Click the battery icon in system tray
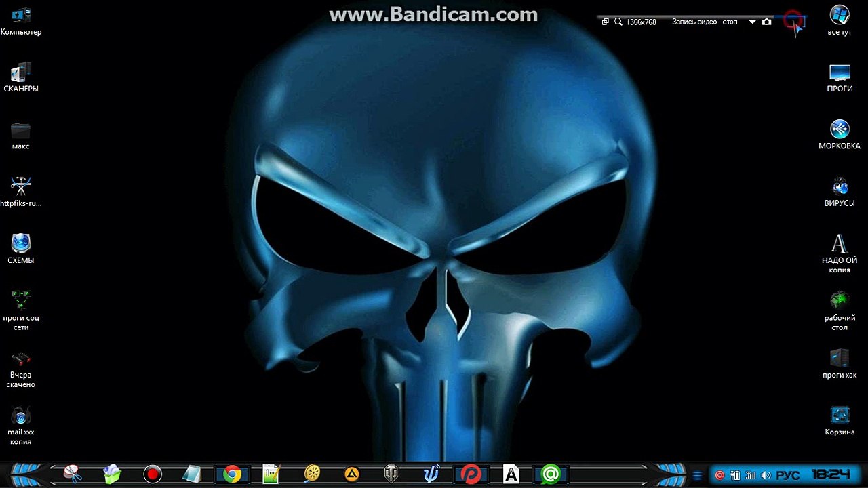The height and width of the screenshot is (488, 868). click(x=734, y=475)
